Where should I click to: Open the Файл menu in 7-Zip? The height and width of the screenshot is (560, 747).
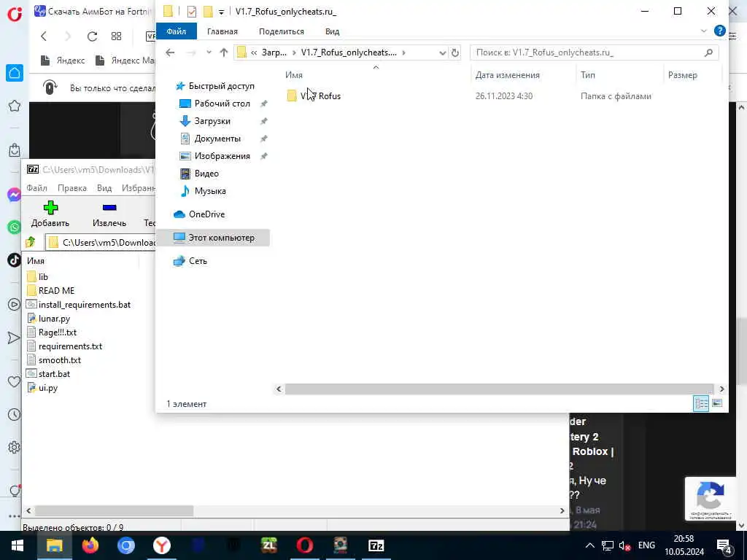(x=36, y=188)
